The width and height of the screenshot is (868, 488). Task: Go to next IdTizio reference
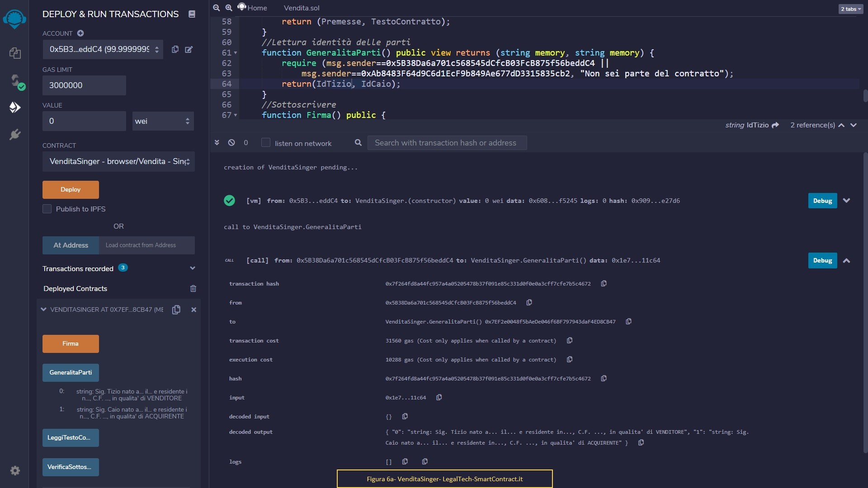click(854, 125)
